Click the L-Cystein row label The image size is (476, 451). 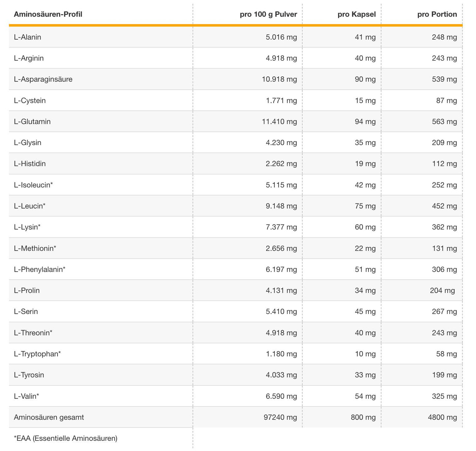tap(30, 101)
